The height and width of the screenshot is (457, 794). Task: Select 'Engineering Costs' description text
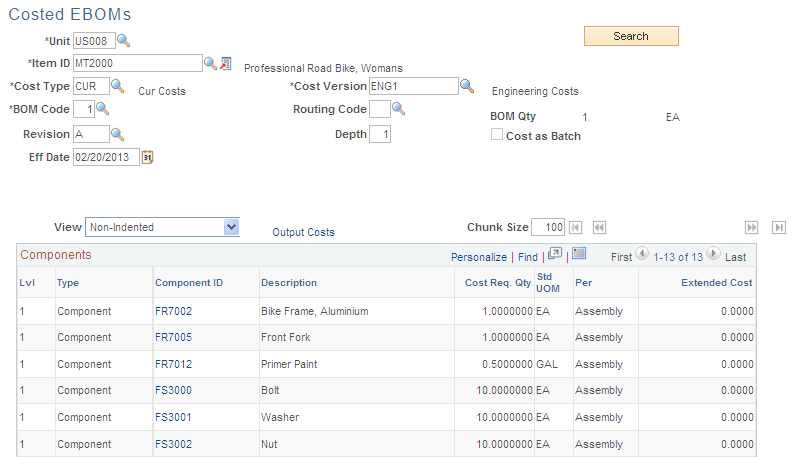(x=535, y=91)
